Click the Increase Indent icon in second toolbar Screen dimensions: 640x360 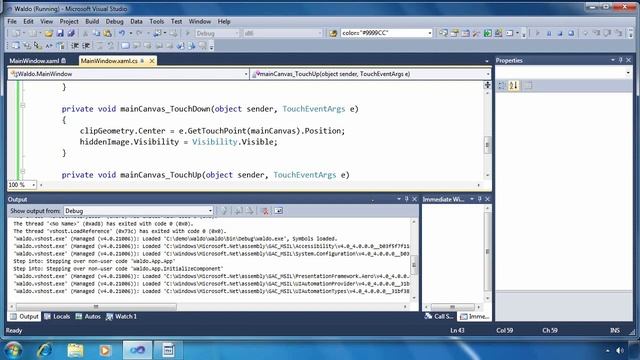(86, 46)
